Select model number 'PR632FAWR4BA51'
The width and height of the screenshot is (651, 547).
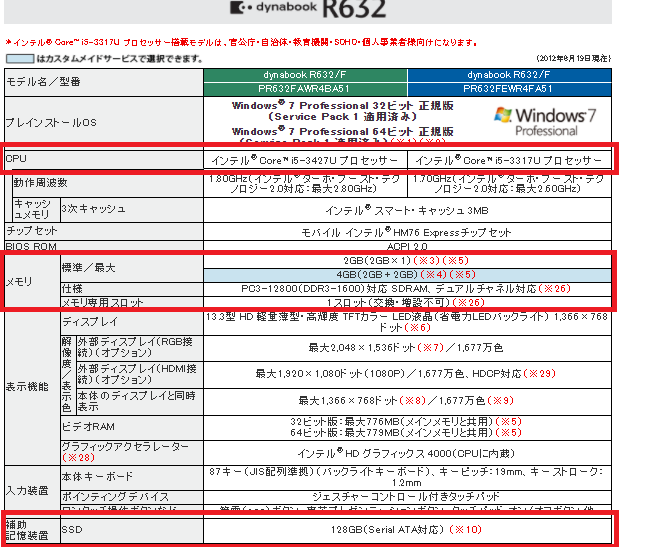[x=305, y=89]
